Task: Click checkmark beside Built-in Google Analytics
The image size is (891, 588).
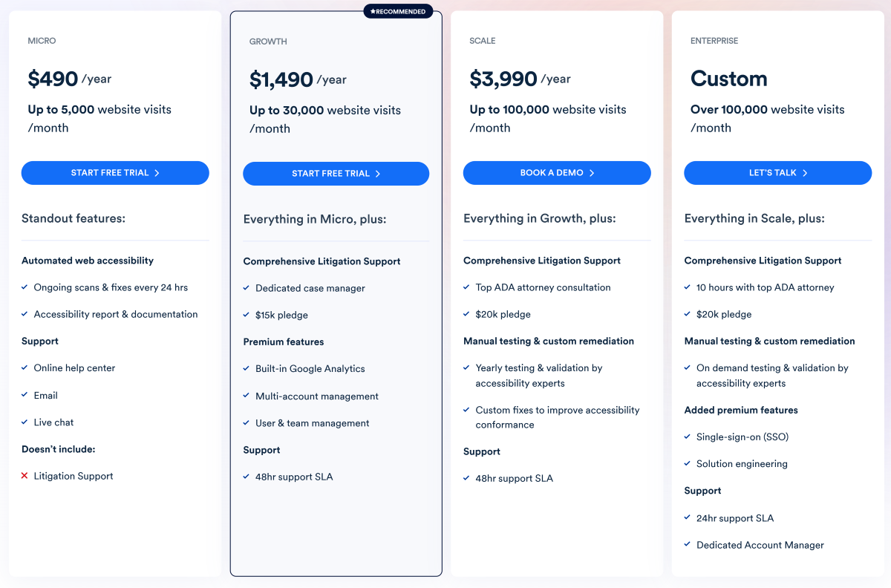Action: pos(247,369)
